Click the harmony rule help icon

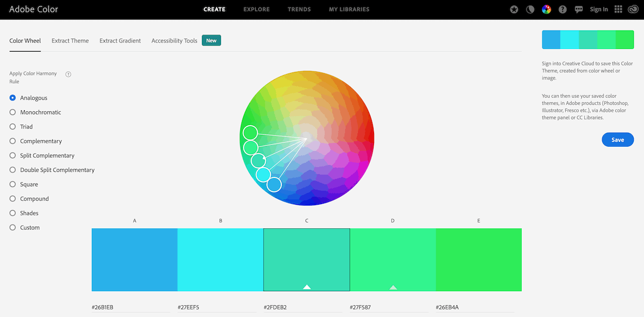click(68, 74)
